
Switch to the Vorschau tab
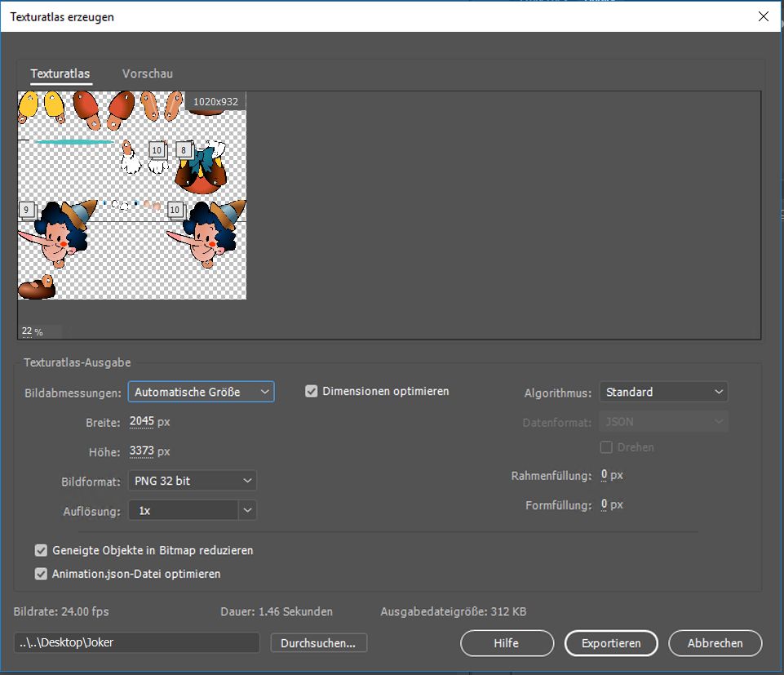pos(147,73)
